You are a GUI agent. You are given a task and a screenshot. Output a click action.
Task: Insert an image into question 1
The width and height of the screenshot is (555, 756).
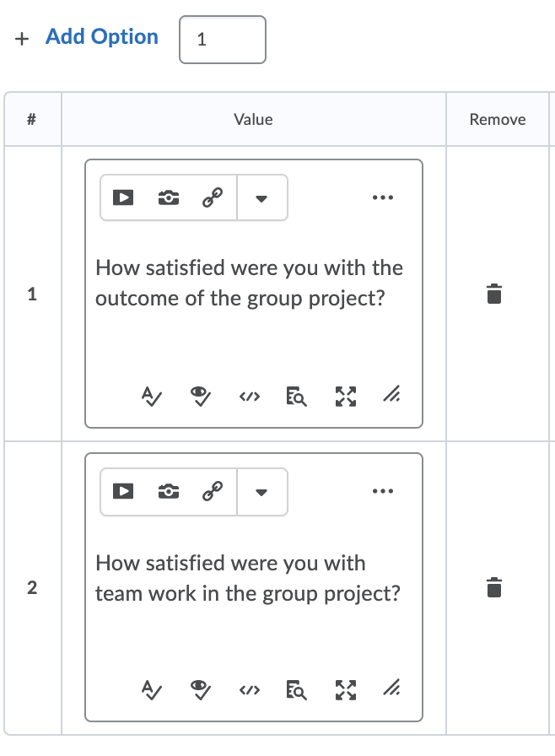168,197
